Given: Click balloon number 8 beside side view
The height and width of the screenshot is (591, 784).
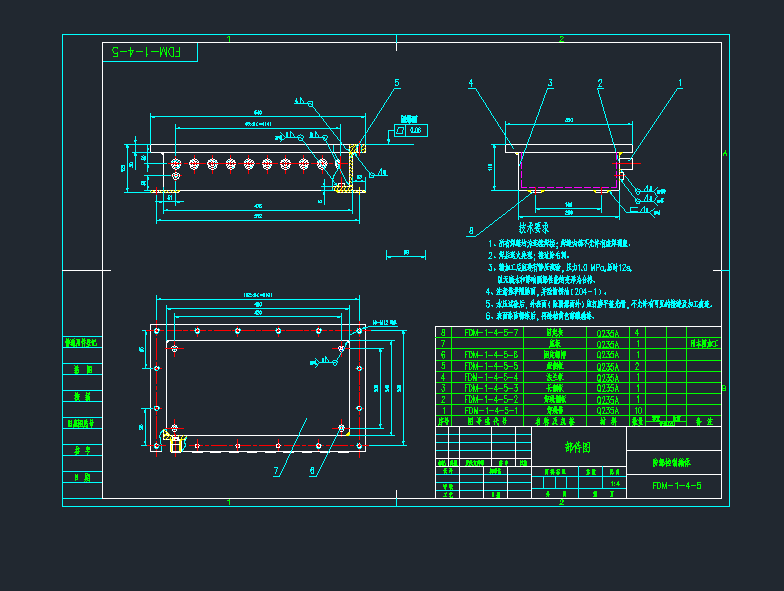Looking at the screenshot, I should 470,230.
